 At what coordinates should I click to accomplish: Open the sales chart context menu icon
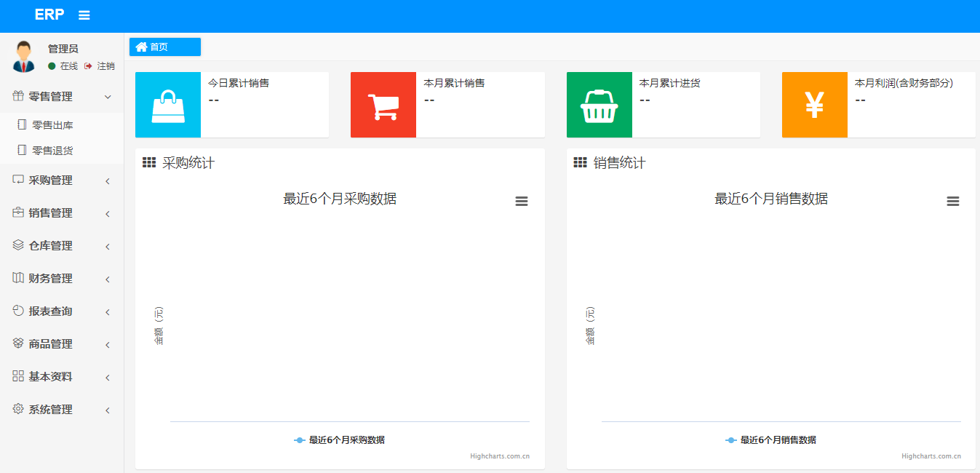tap(952, 202)
